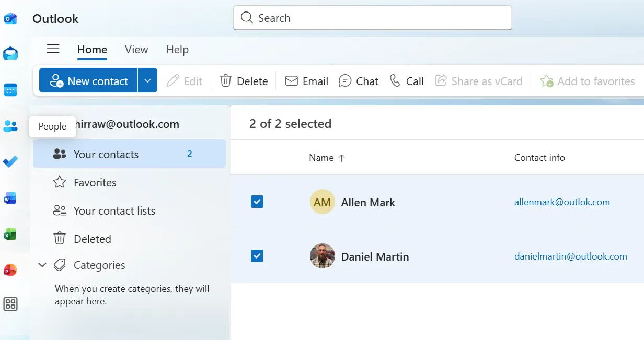Screen dimensions: 644x340
Task: Click in the Search box
Action: [x=372, y=18]
